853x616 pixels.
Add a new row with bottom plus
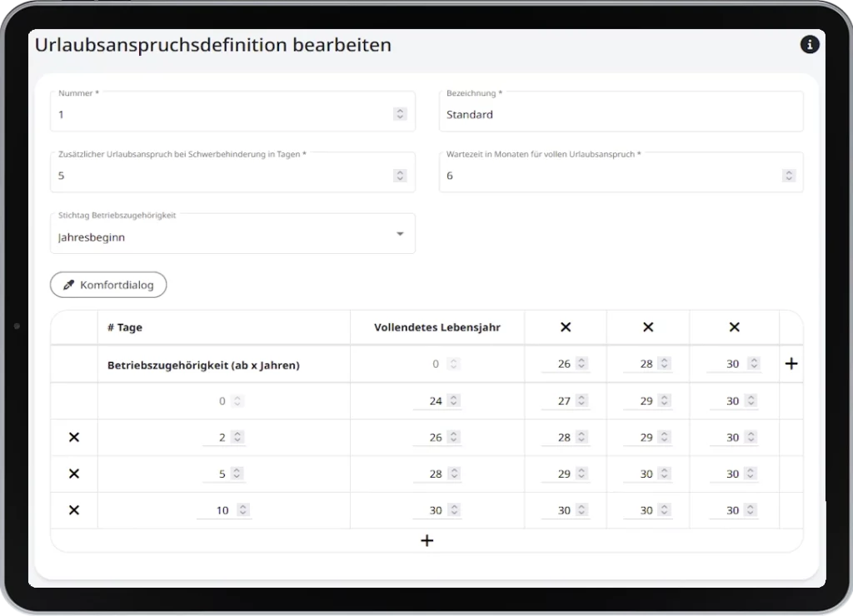tap(427, 541)
